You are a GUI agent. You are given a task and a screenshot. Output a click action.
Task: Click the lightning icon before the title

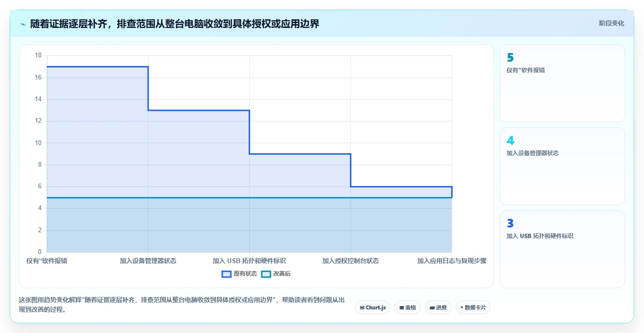[x=23, y=24]
